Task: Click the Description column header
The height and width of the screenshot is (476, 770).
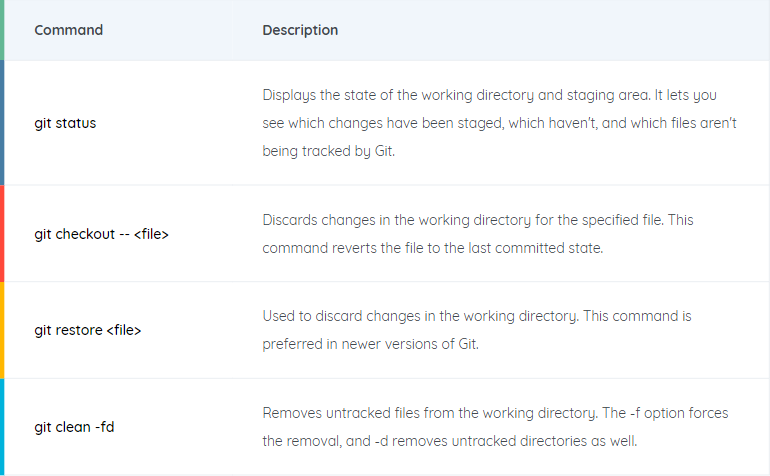Action: click(300, 30)
